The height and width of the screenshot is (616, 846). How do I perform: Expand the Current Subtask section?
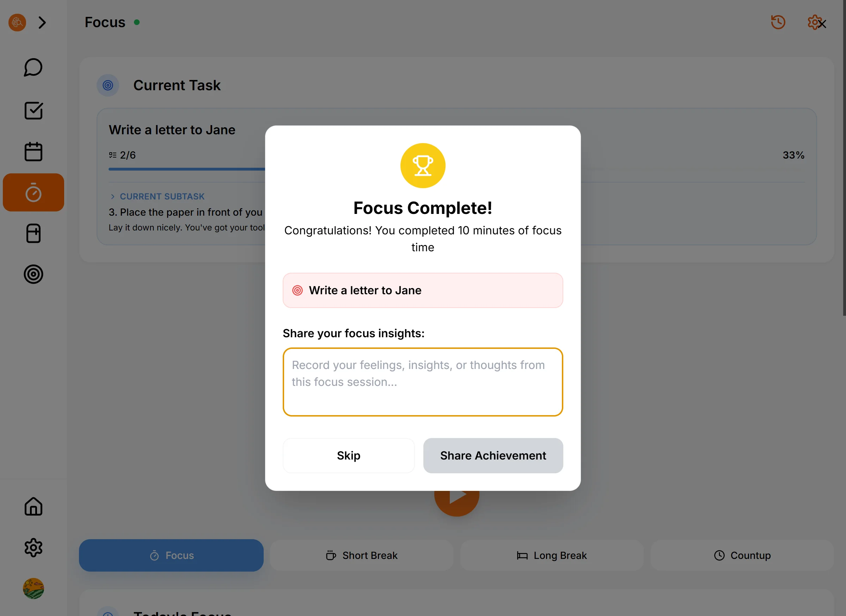point(113,197)
